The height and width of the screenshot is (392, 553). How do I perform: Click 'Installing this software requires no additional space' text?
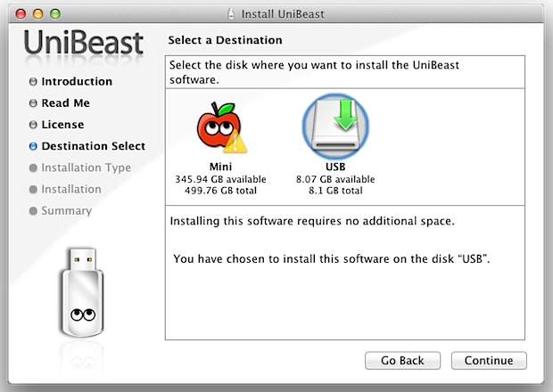click(x=312, y=221)
